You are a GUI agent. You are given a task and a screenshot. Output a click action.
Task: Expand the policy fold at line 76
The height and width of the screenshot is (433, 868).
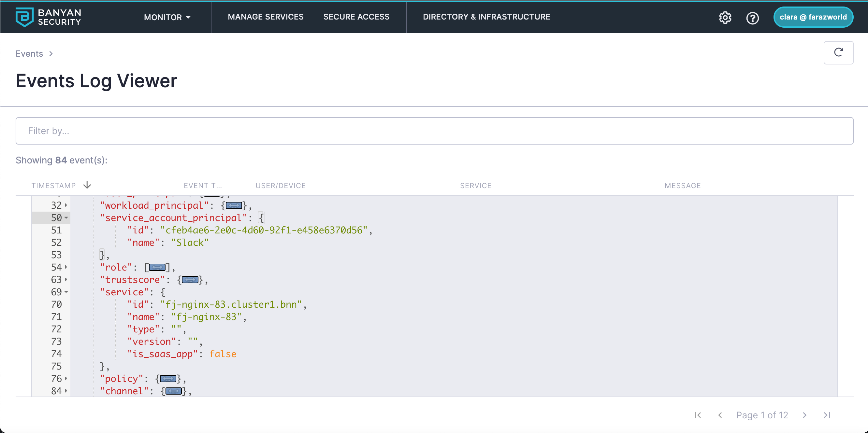pos(66,378)
